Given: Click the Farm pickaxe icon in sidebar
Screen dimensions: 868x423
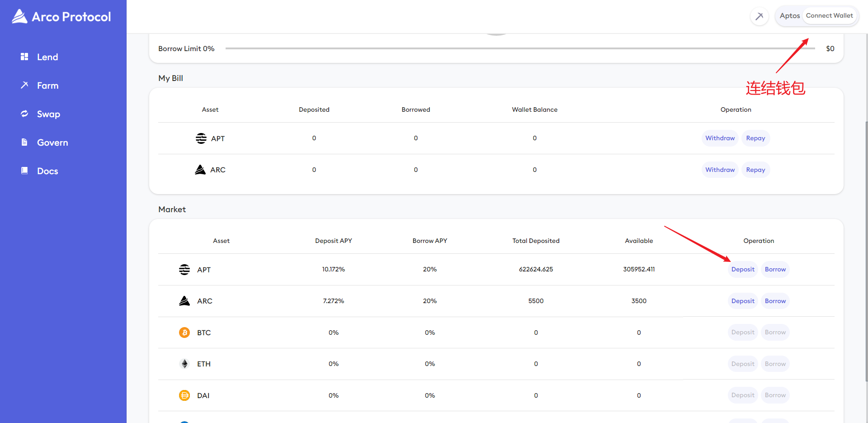Looking at the screenshot, I should (x=24, y=85).
